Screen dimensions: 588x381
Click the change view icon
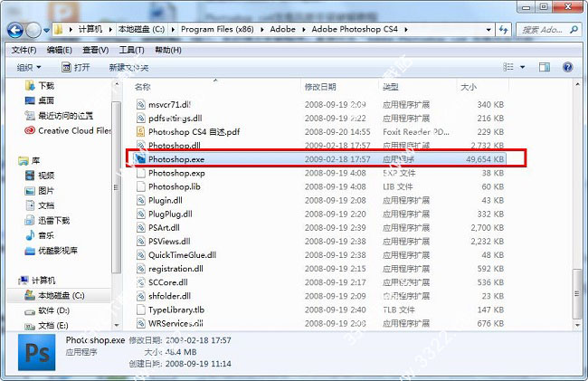coord(508,67)
